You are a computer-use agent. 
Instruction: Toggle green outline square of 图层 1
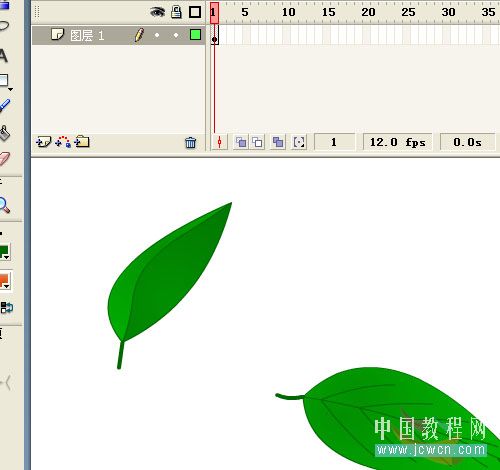(195, 35)
